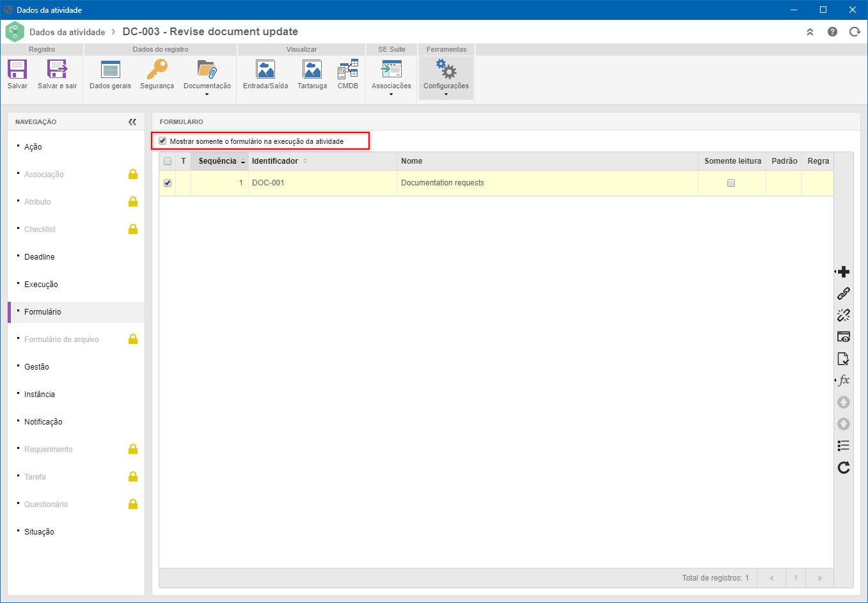Open the Documentação folder icon
868x603 pixels.
pos(207,69)
